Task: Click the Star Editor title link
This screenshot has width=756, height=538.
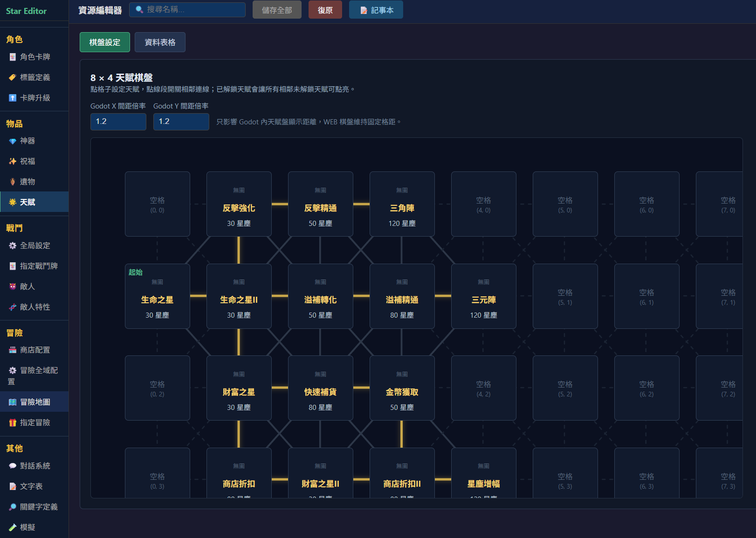Action: click(x=26, y=11)
